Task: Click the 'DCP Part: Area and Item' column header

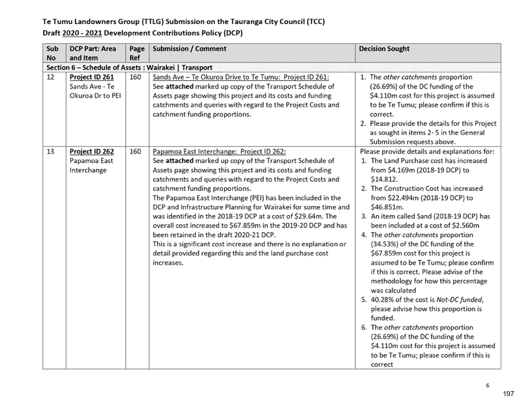Action: click(96, 53)
